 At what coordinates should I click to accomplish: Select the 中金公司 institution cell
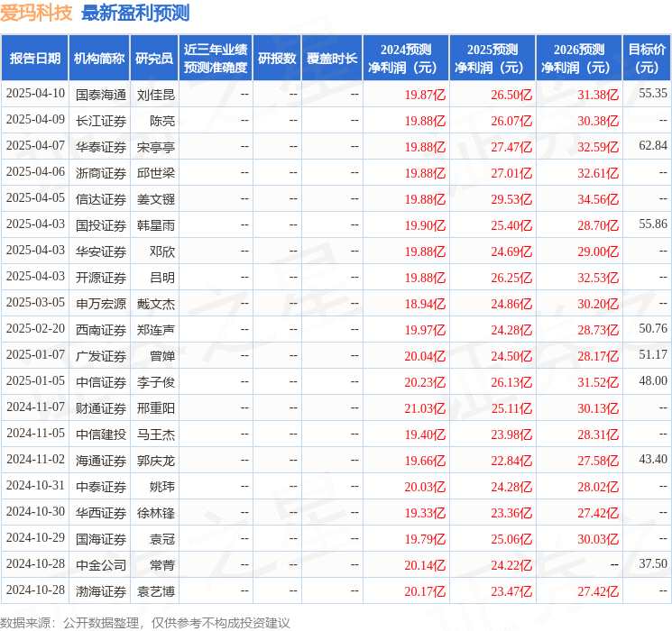tap(101, 565)
